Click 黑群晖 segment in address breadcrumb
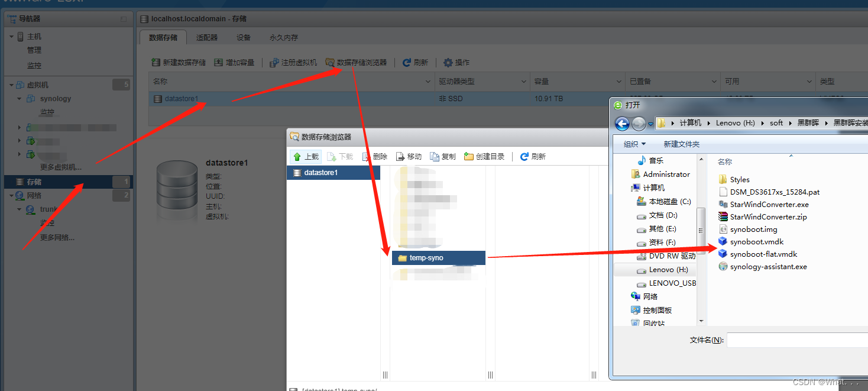 pyautogui.click(x=808, y=123)
